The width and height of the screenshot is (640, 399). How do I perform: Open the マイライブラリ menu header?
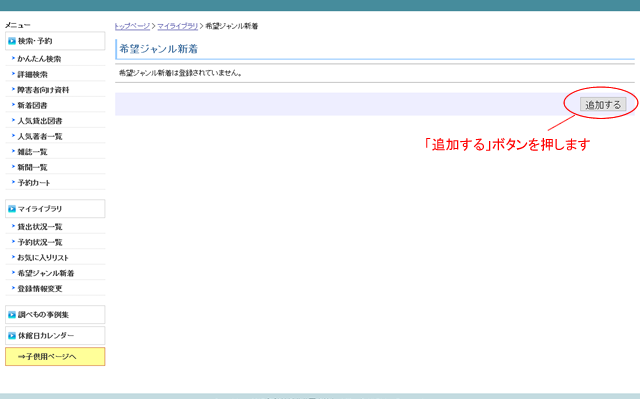click(x=55, y=208)
